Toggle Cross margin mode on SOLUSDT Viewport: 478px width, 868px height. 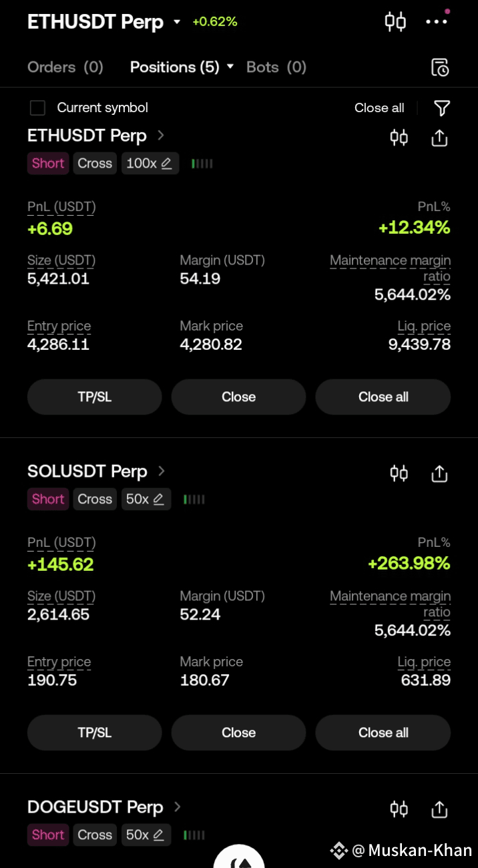(x=95, y=499)
